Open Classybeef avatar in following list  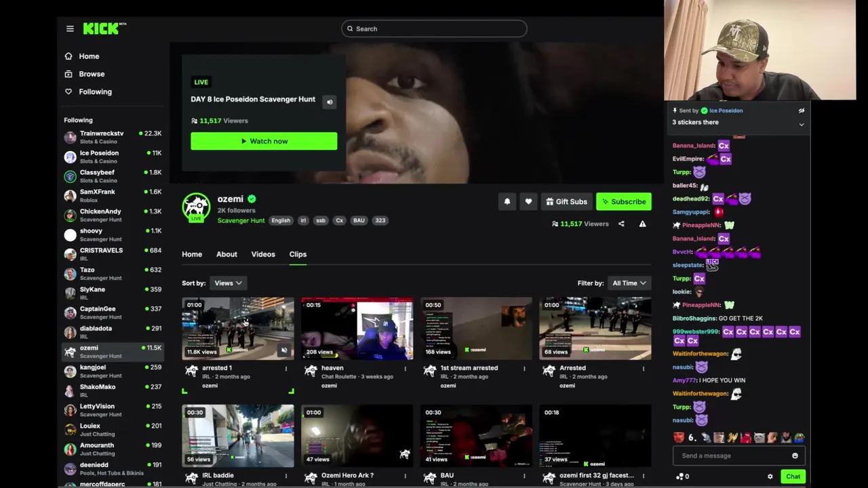click(x=70, y=176)
